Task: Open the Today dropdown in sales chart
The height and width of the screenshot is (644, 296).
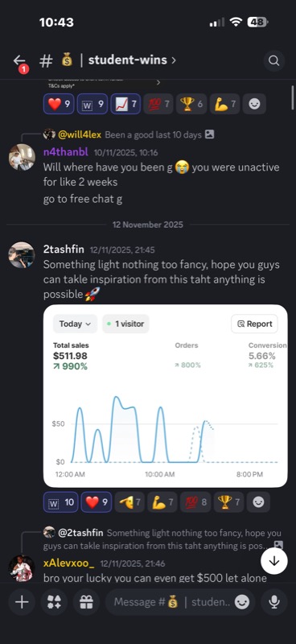Action: tap(75, 324)
